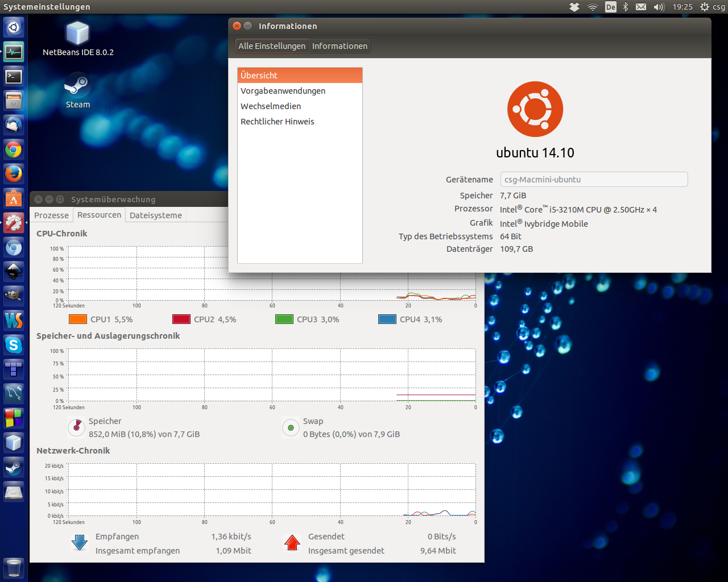Select Rechtlicher Hinweis in the sidebar
This screenshot has height=582, width=728.
[300, 122]
